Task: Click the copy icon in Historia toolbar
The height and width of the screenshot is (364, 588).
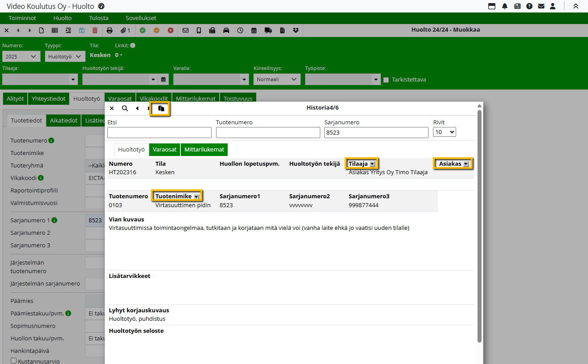Action: (161, 108)
